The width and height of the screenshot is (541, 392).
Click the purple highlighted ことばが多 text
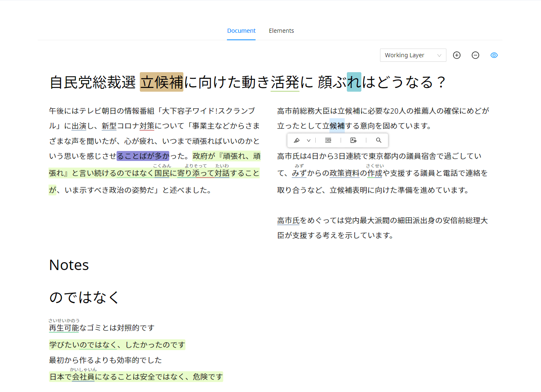(143, 156)
